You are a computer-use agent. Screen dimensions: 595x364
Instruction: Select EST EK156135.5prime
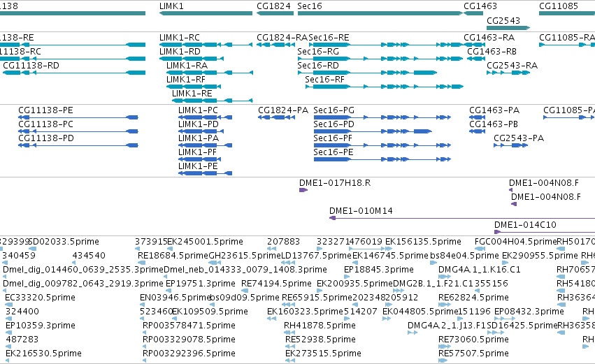pos(423,242)
